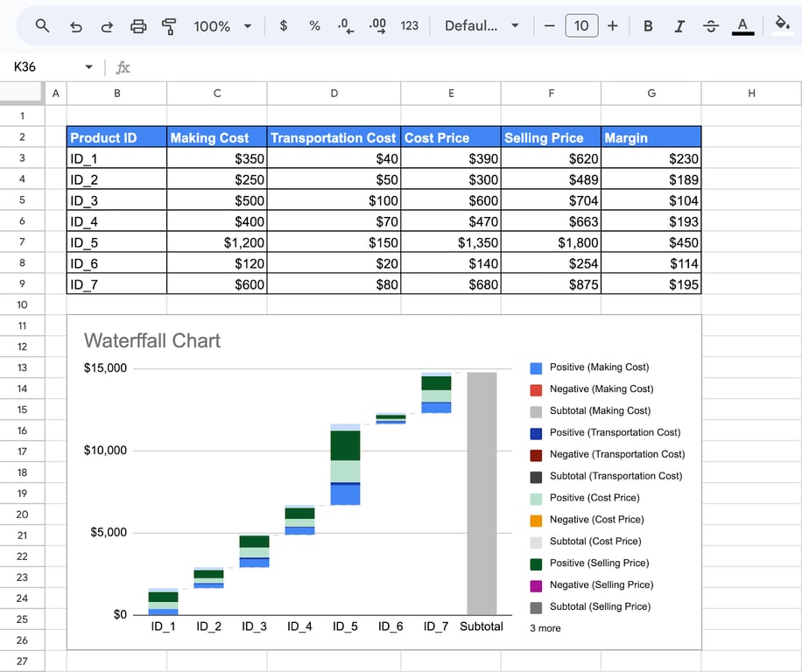Click the gray Subtotal bar in chart
The width and height of the screenshot is (802, 672).
482,493
